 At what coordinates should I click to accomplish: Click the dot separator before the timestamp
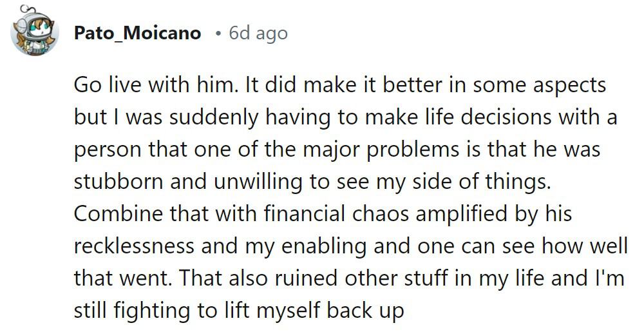pyautogui.click(x=219, y=33)
